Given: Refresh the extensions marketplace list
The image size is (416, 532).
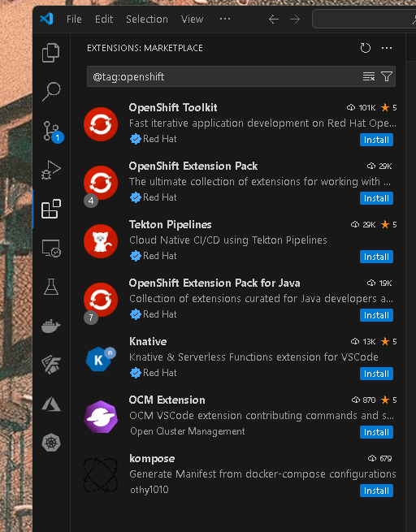Looking at the screenshot, I should [366, 48].
